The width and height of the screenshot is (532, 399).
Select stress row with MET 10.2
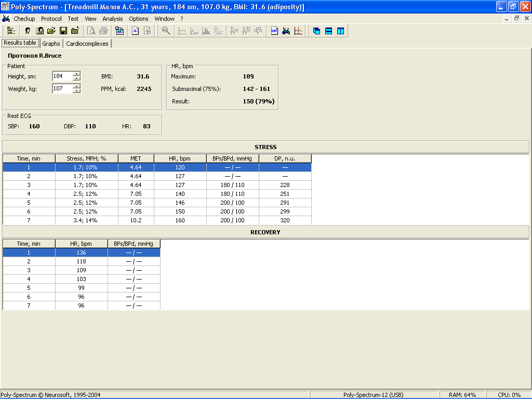[157, 220]
